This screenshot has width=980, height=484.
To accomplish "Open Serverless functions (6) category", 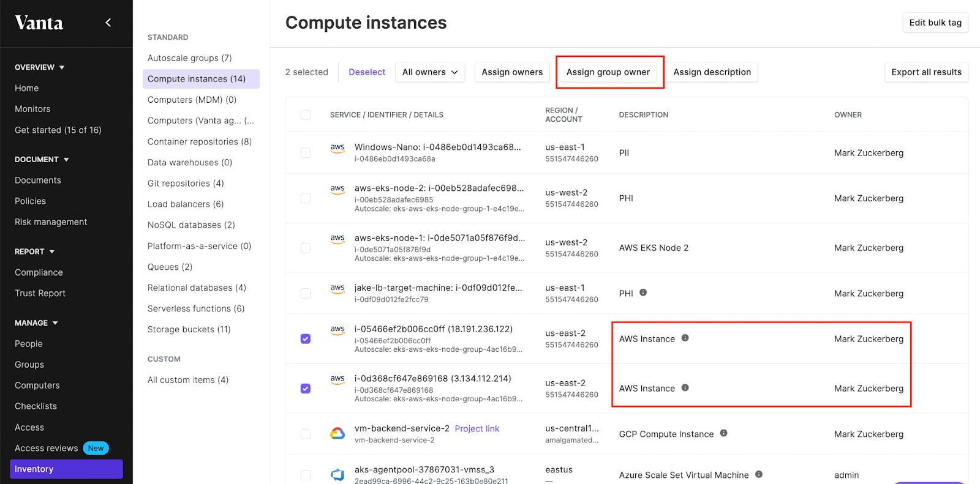I will [196, 309].
